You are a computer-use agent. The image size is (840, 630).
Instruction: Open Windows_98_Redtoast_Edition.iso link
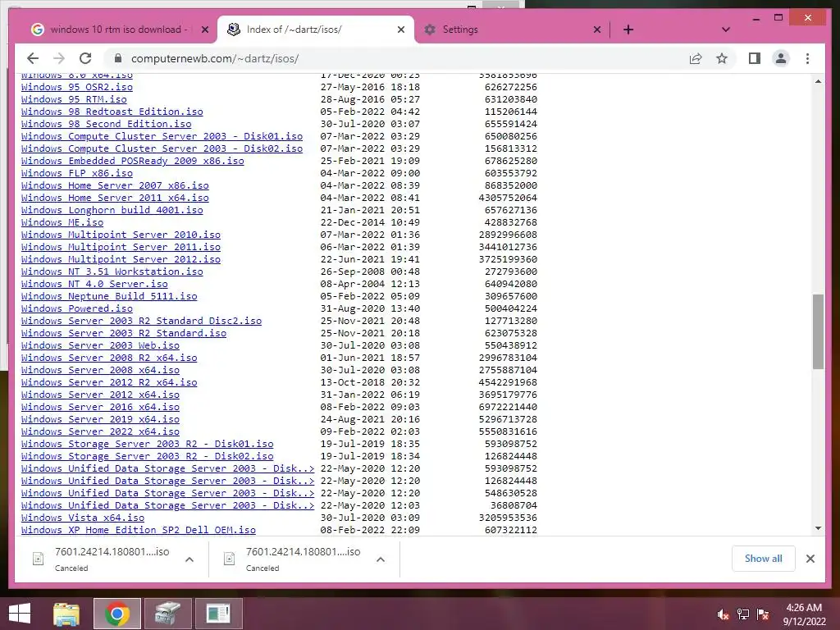[112, 112]
